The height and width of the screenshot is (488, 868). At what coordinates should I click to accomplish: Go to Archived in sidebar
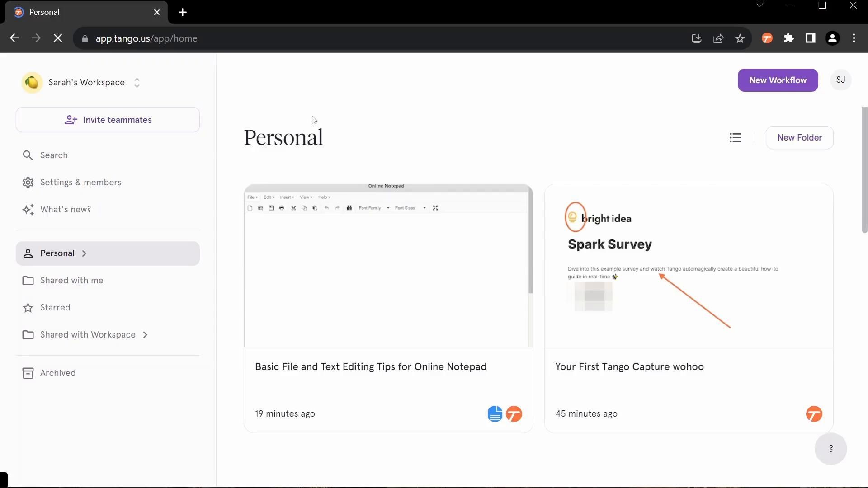(x=58, y=373)
